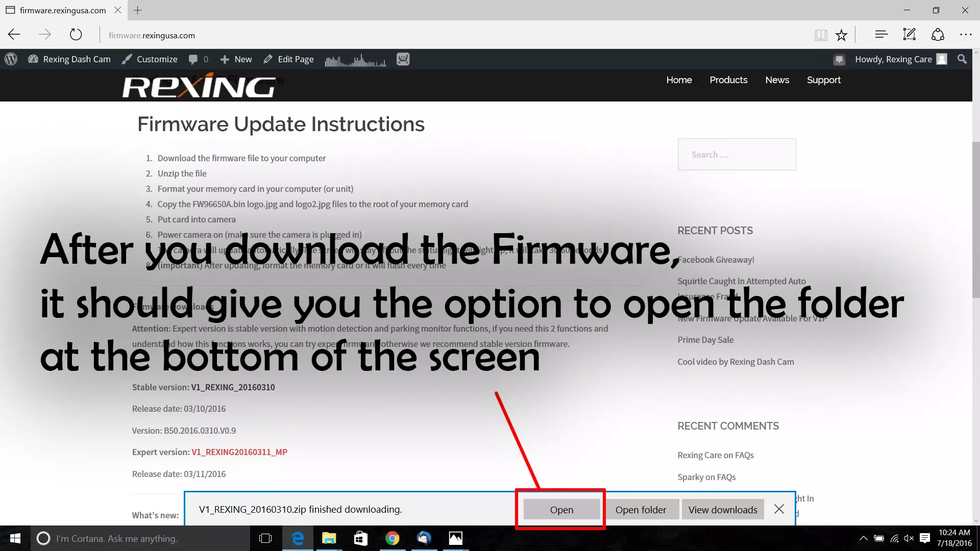Image resolution: width=980 pixels, height=551 pixels.
Task: Go back using the browser back arrow
Action: pos(14,35)
